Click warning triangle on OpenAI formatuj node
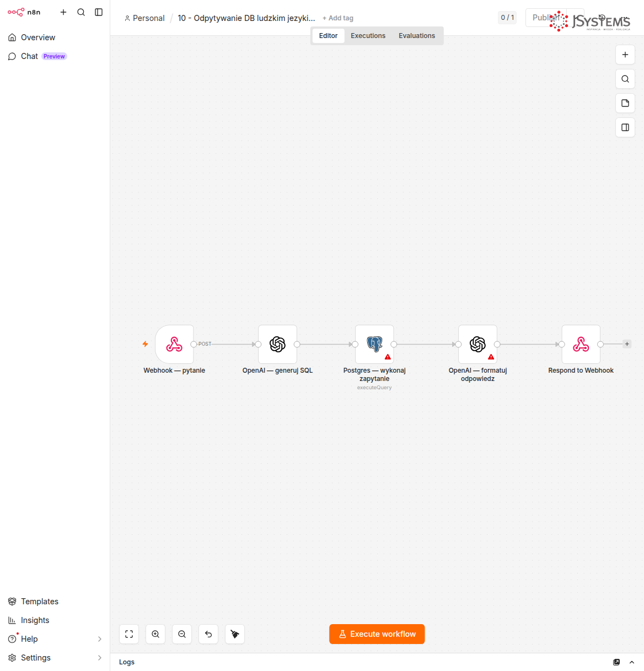This screenshot has width=644, height=671. [491, 357]
